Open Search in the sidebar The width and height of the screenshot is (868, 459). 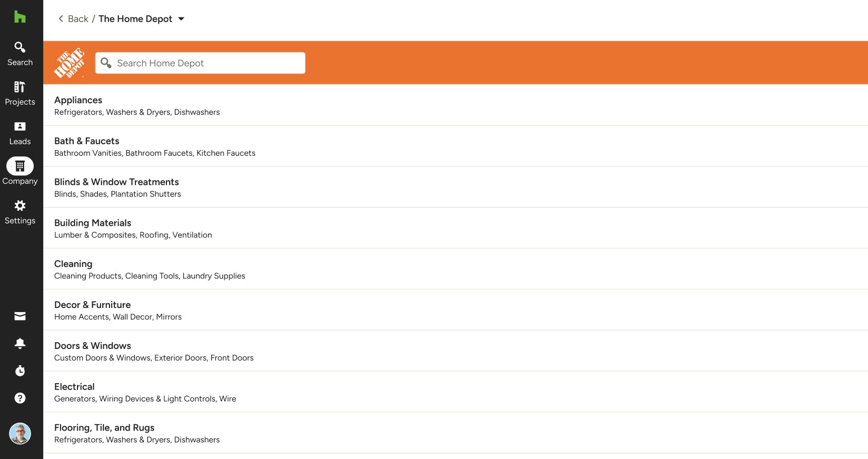coord(20,54)
